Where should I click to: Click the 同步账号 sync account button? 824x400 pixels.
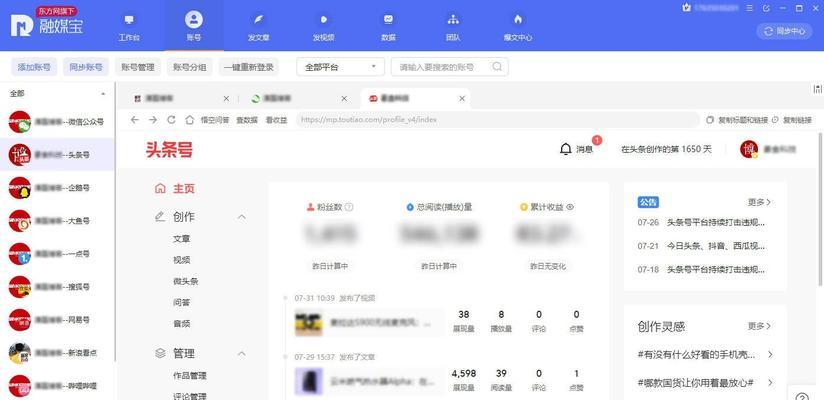pyautogui.click(x=86, y=67)
